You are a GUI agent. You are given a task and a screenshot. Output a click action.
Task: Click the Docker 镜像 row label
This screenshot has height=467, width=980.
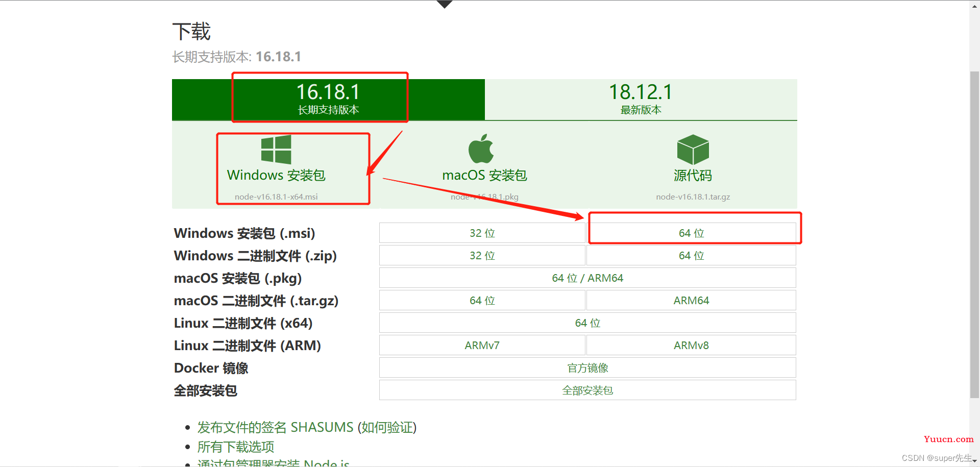(211, 368)
